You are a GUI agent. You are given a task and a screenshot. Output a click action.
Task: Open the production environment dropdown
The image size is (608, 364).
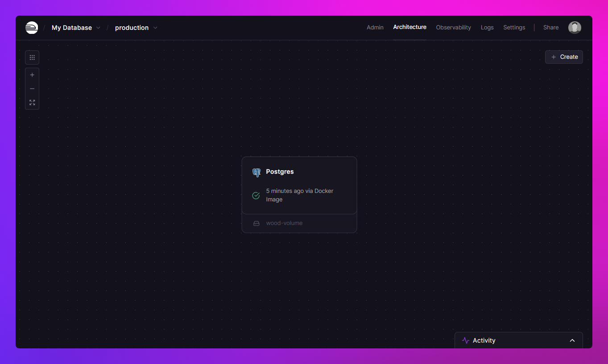coord(136,28)
